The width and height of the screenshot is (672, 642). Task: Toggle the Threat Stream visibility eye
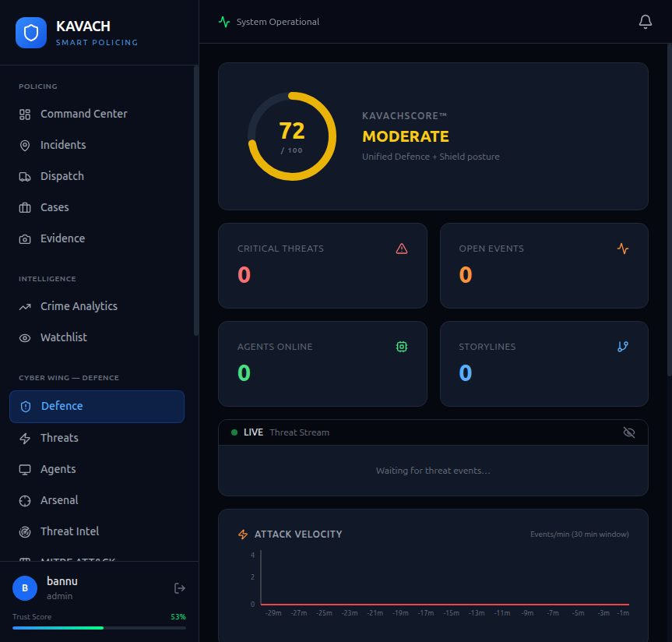click(628, 432)
